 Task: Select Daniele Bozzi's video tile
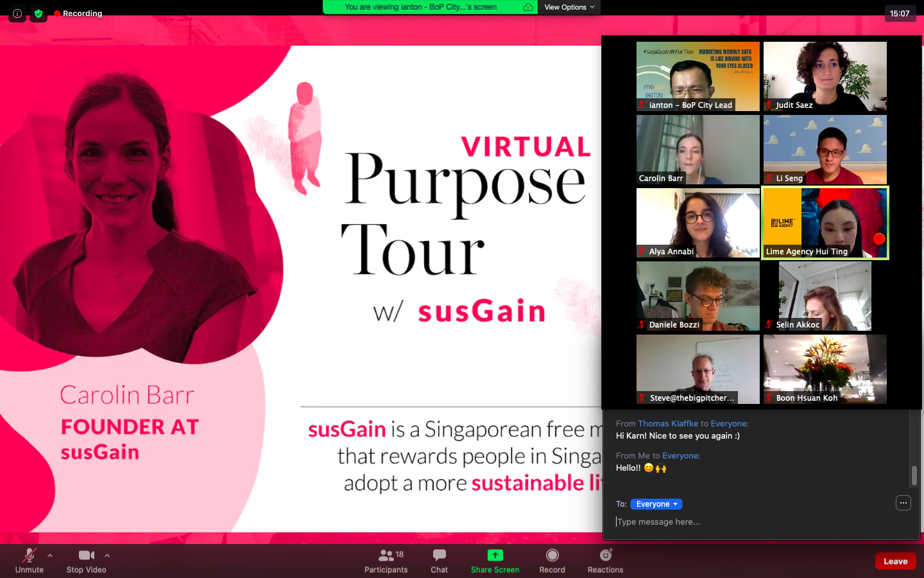coord(698,296)
